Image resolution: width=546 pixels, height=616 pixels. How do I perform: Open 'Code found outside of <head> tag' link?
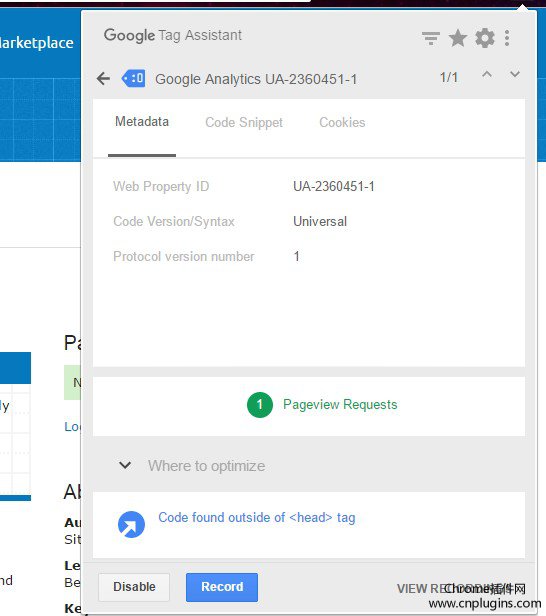257,518
